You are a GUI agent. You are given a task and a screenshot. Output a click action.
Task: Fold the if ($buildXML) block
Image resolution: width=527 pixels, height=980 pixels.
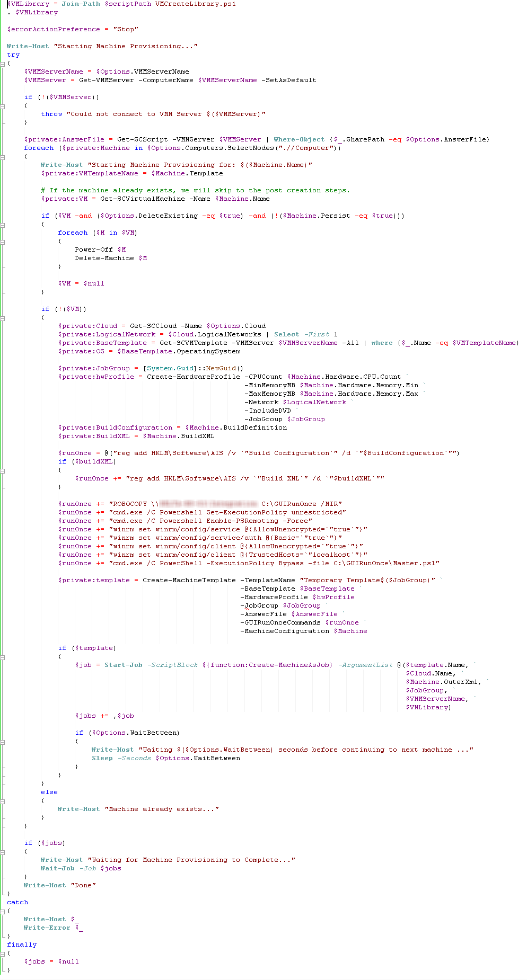(3, 470)
